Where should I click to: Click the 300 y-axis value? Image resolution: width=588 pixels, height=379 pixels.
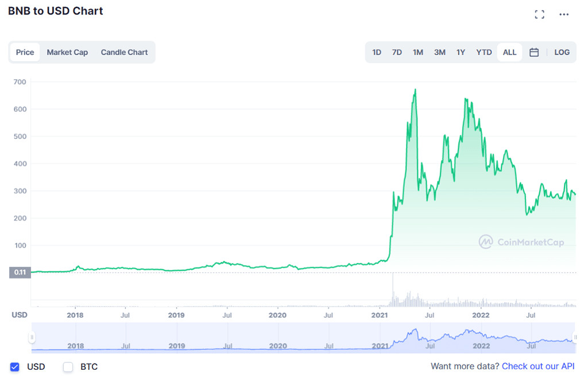pyautogui.click(x=20, y=191)
